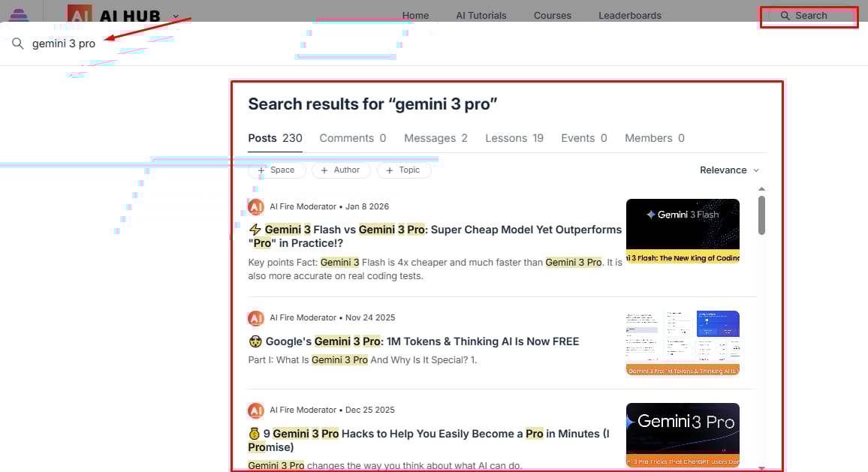The image size is (868, 472).
Task: Click the 1M Tokens post thumbnail
Action: click(683, 343)
